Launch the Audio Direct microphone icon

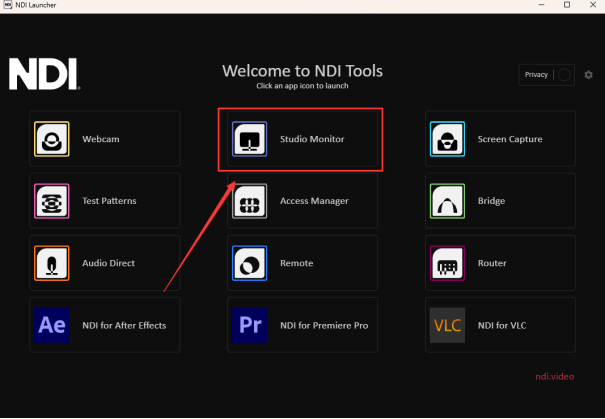pyautogui.click(x=52, y=263)
